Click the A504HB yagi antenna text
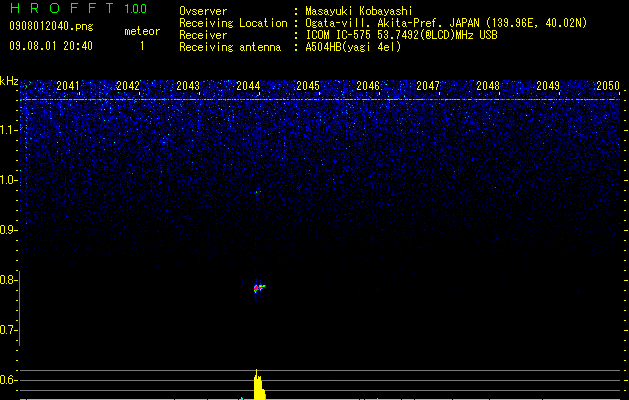 point(353,47)
